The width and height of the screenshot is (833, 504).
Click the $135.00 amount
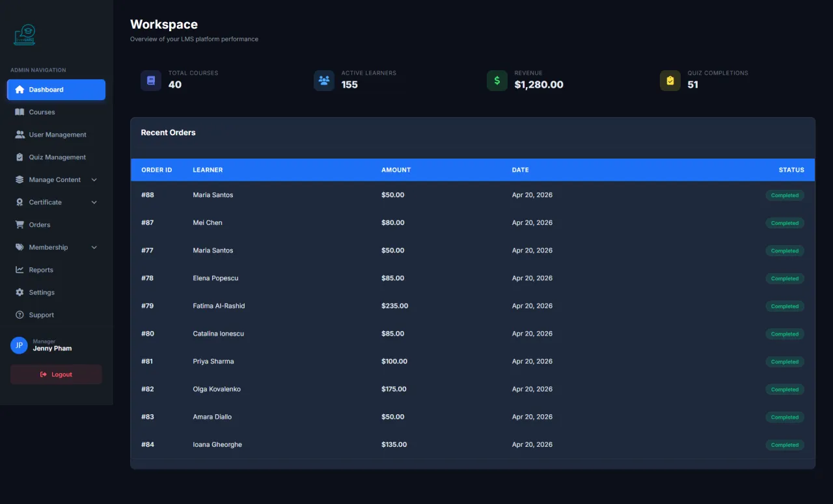coord(394,445)
